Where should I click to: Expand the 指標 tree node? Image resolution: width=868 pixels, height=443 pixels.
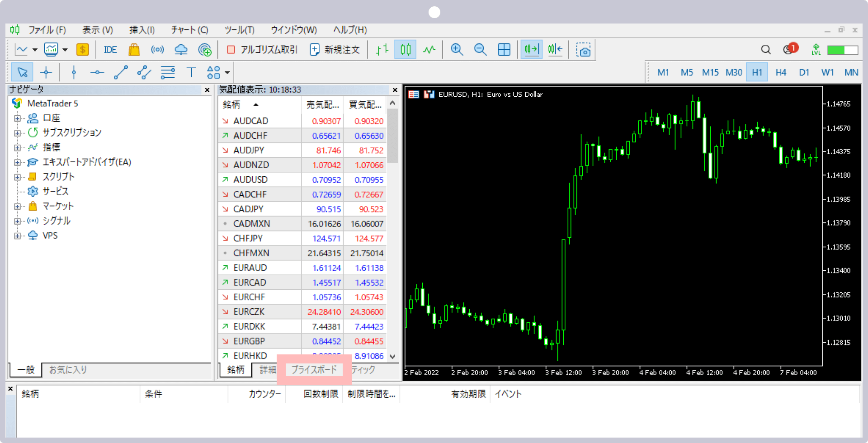[x=17, y=148]
